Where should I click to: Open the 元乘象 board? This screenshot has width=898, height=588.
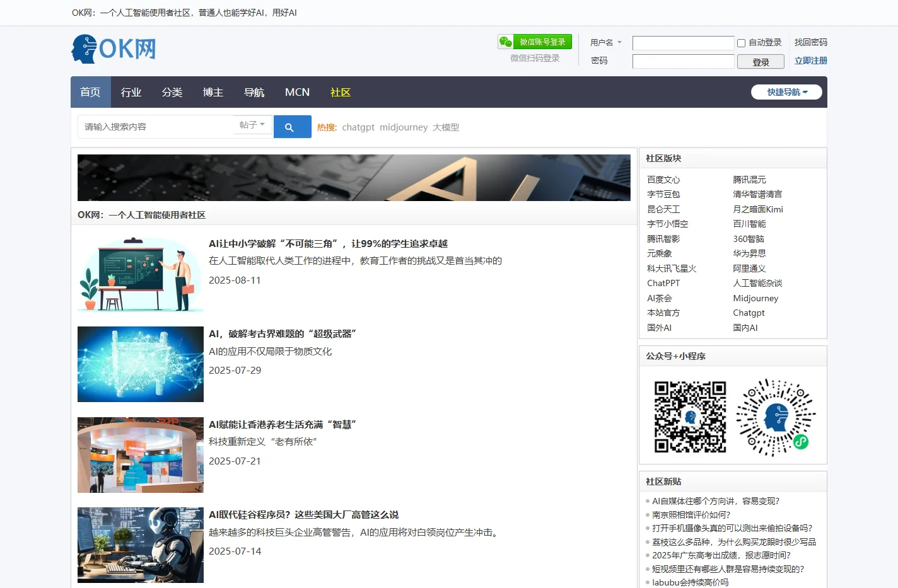coord(660,253)
